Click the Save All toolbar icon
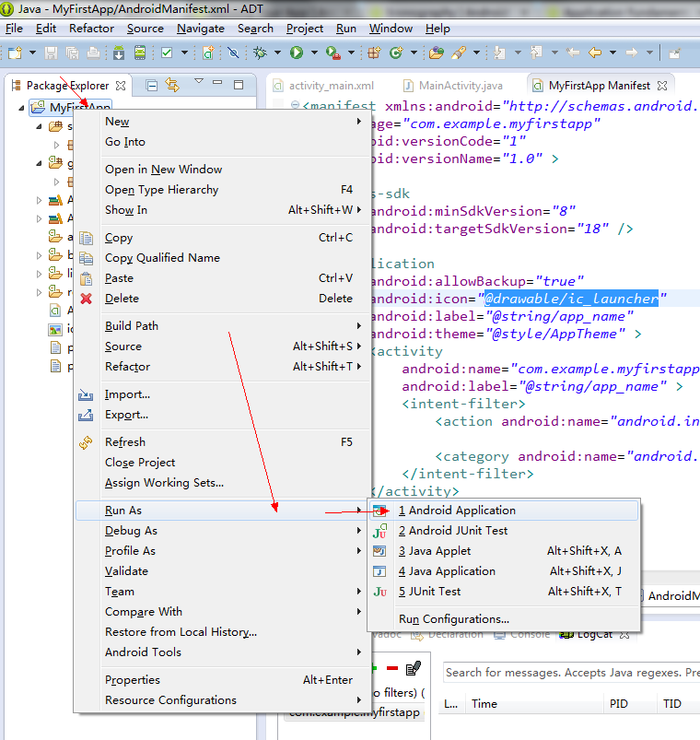This screenshot has width=700, height=740. (x=72, y=53)
